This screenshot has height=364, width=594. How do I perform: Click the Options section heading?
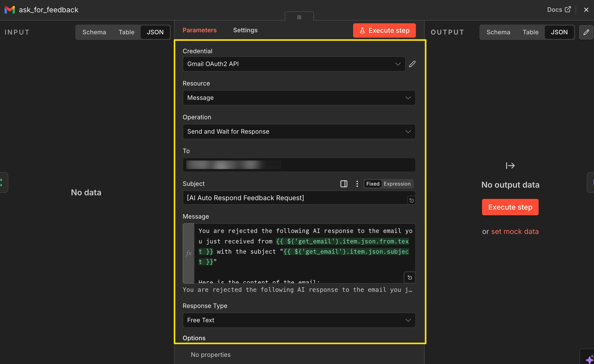click(194, 338)
